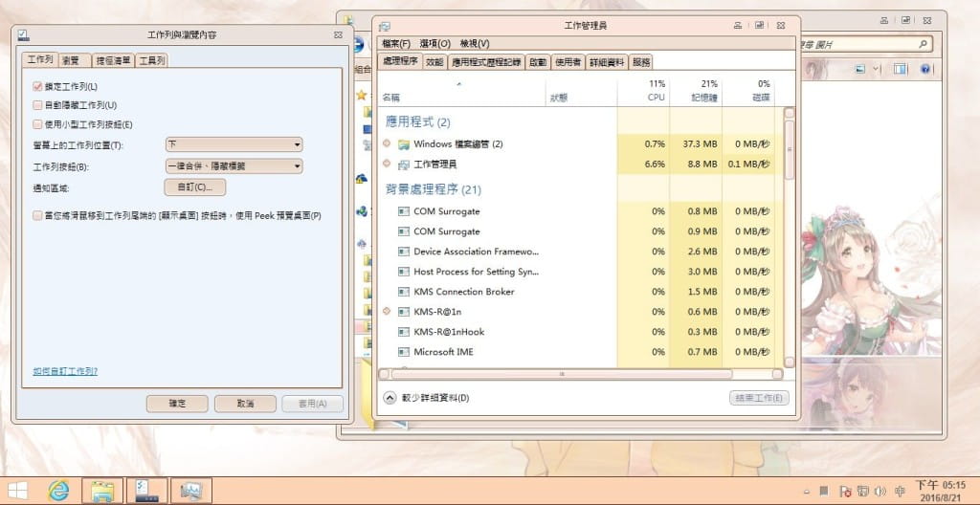Click the 中 input method indicator
The height and width of the screenshot is (505, 980).
pyautogui.click(x=901, y=491)
